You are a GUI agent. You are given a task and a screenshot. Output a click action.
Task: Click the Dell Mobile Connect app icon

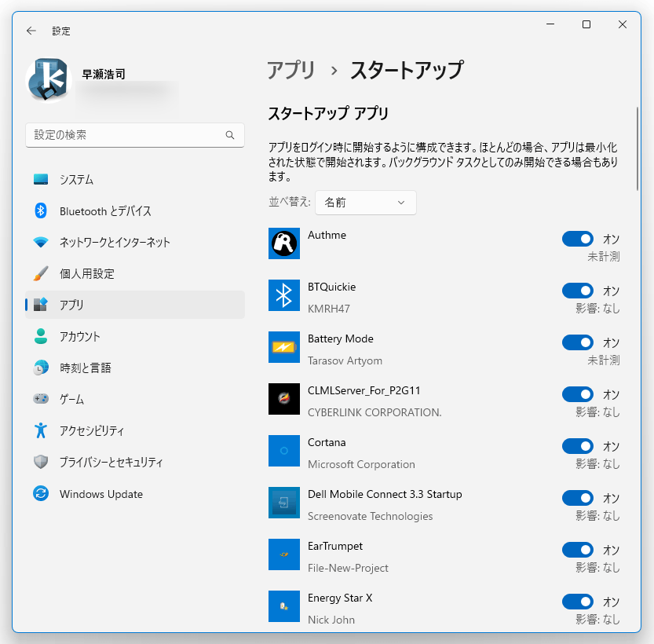[x=284, y=503]
